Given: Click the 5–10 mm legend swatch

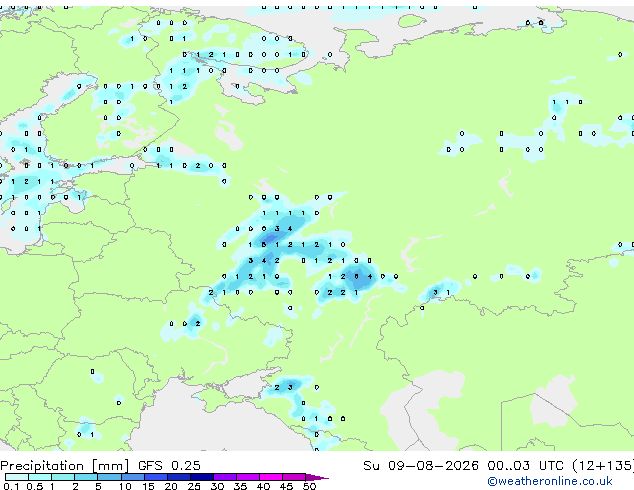Looking at the screenshot, I should [110, 477].
